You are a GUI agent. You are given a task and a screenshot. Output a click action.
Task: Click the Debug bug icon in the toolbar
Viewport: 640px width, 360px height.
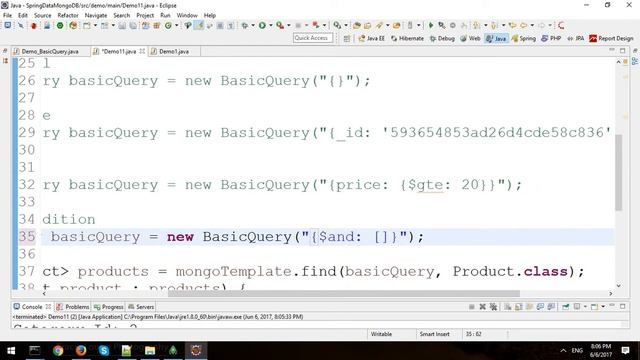(x=244, y=25)
